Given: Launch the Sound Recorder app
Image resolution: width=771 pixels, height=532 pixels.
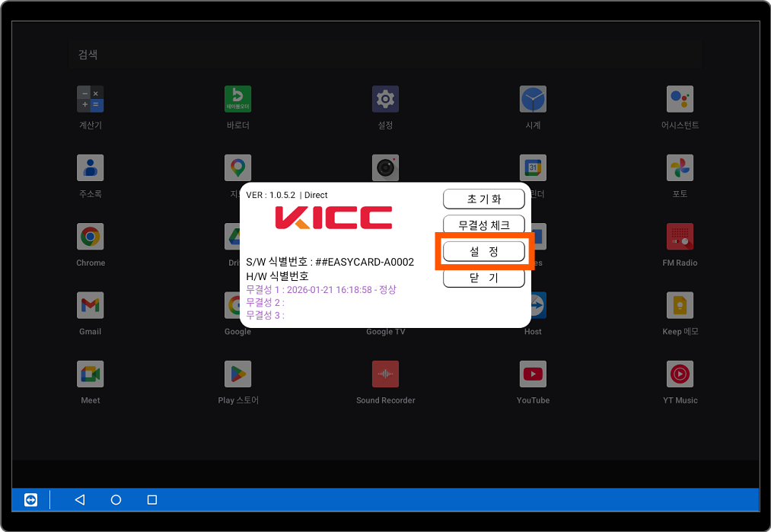Looking at the screenshot, I should tap(385, 374).
